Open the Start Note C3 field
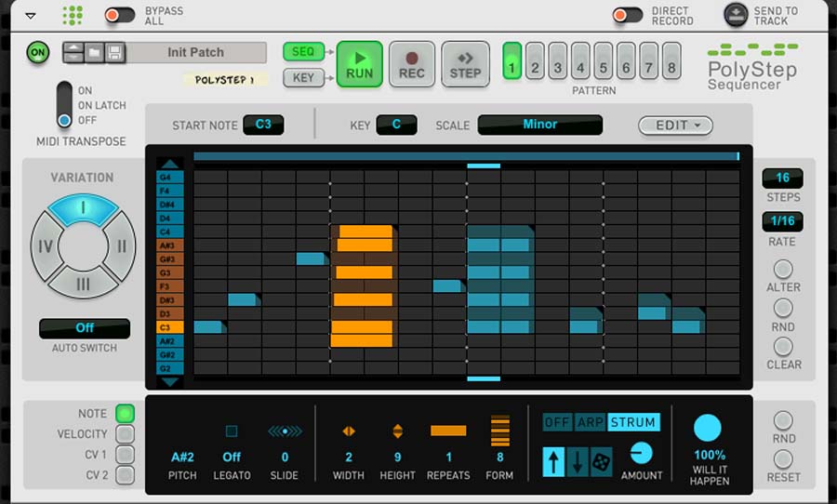Viewport: 837px width, 504px height. tap(263, 125)
